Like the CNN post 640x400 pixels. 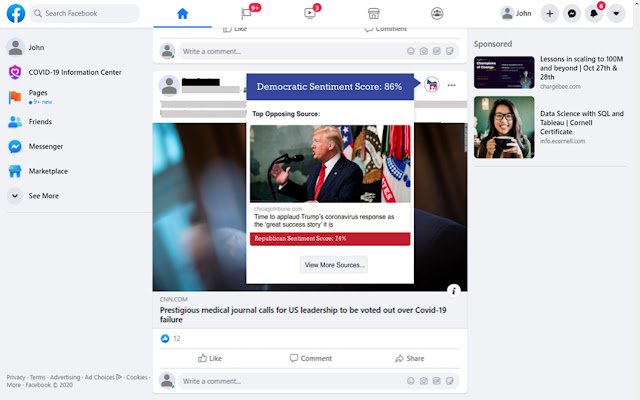coord(210,358)
